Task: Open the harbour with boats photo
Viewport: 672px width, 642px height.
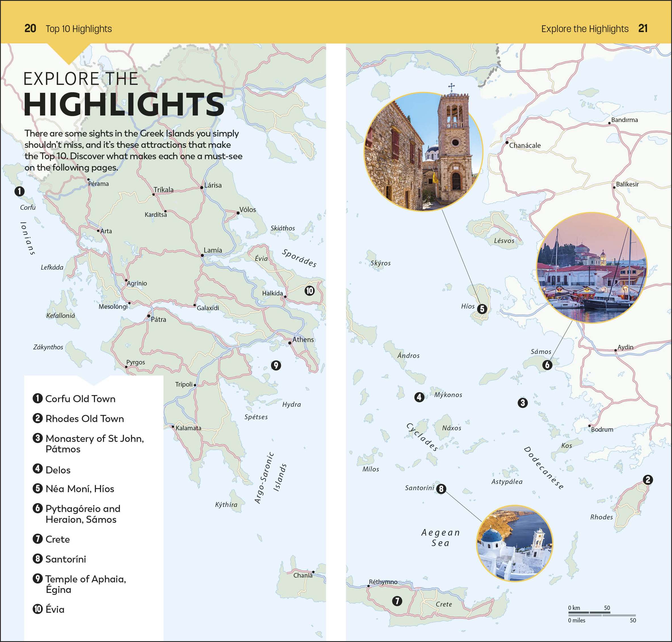Action: pyautogui.click(x=592, y=267)
